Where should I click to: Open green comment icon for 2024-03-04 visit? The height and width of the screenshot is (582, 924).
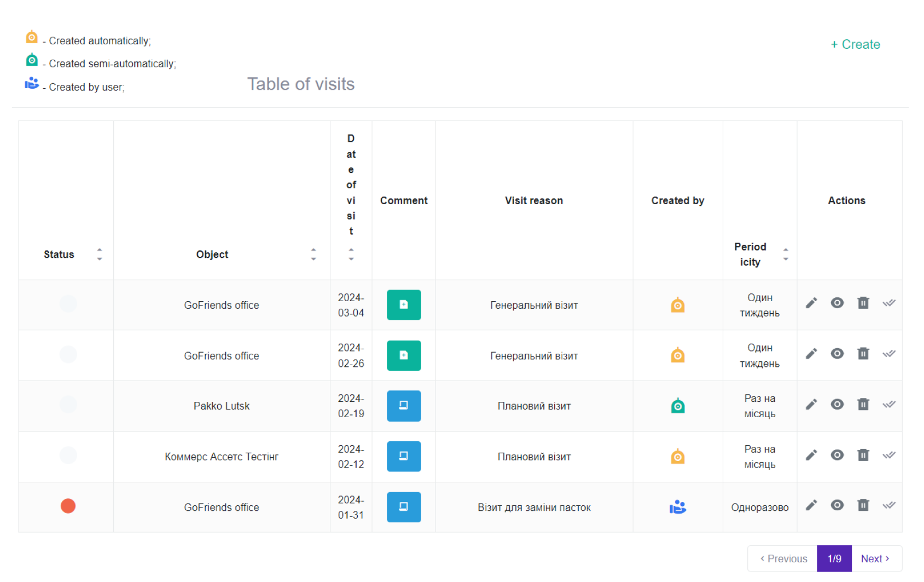coord(404,305)
